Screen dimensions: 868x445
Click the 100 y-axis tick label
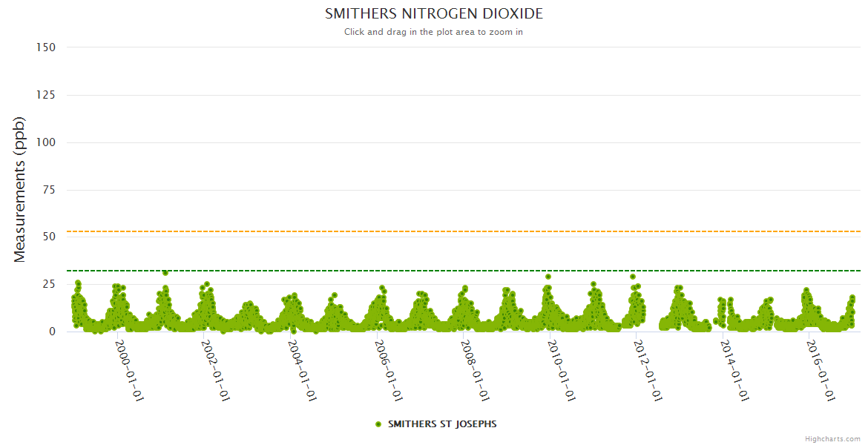pos(46,142)
